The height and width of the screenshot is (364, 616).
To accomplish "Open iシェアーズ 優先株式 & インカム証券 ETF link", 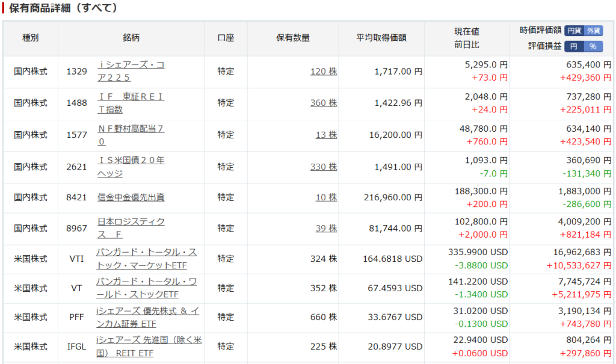I will 148,311.
